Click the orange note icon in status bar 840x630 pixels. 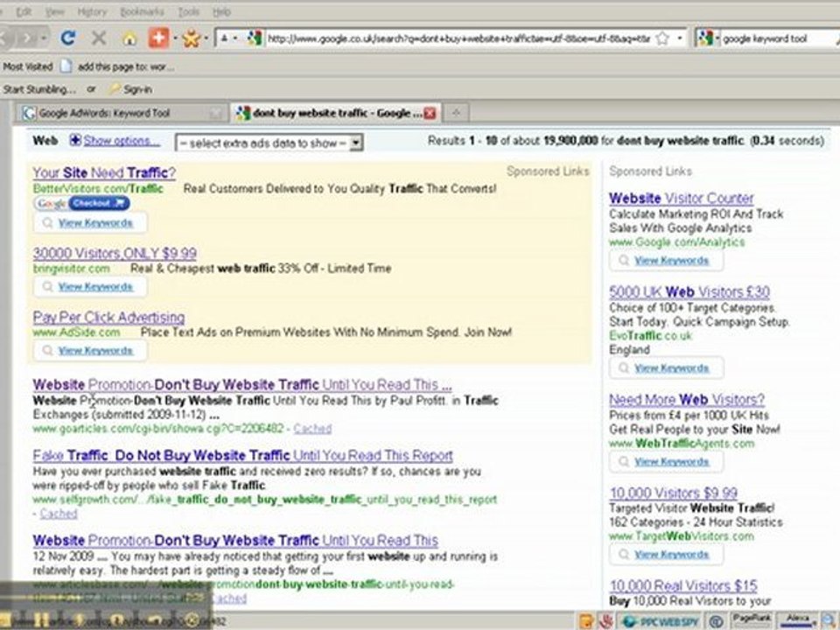click(x=586, y=621)
